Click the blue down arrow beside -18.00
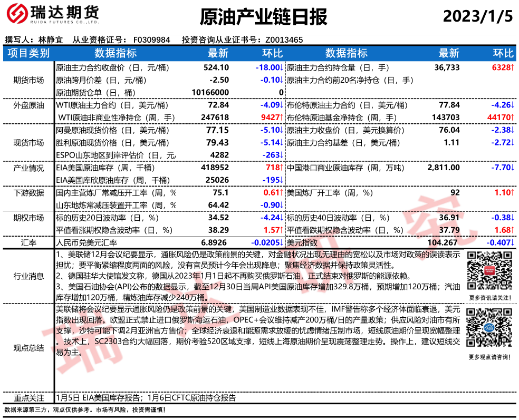Viewport: 519px width, 420px height. (282, 68)
